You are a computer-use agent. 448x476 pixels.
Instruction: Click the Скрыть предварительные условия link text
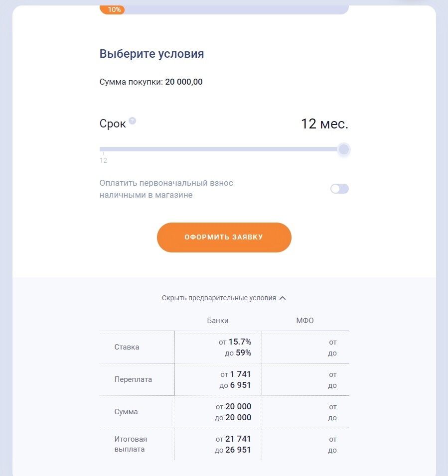(x=219, y=298)
